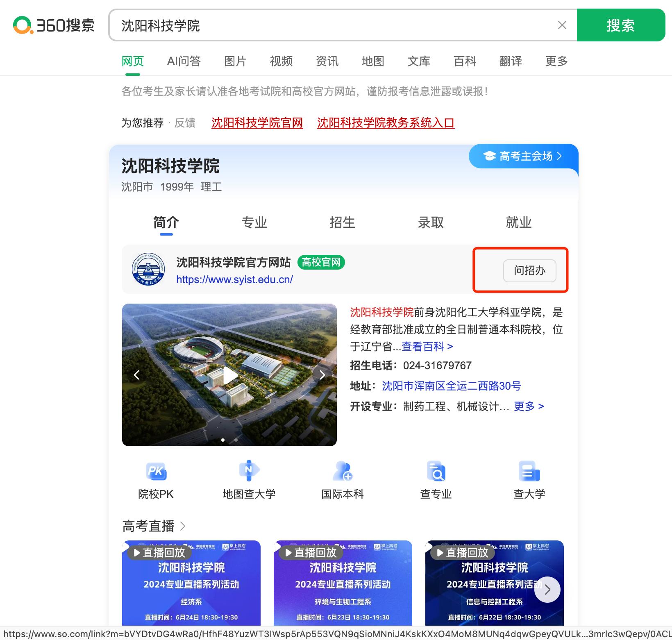Click the green 搜索 button

click(621, 25)
